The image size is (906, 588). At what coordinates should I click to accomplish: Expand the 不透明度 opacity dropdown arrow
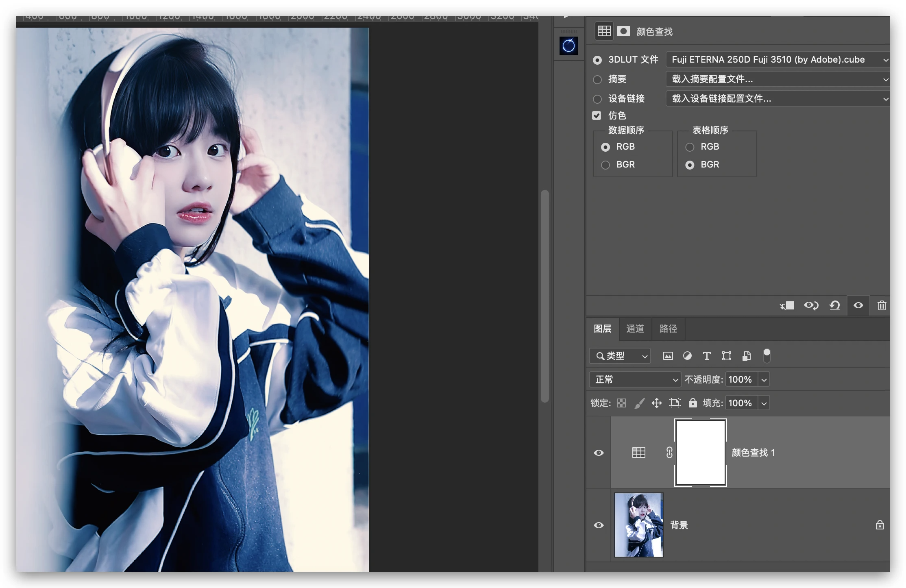(x=764, y=380)
